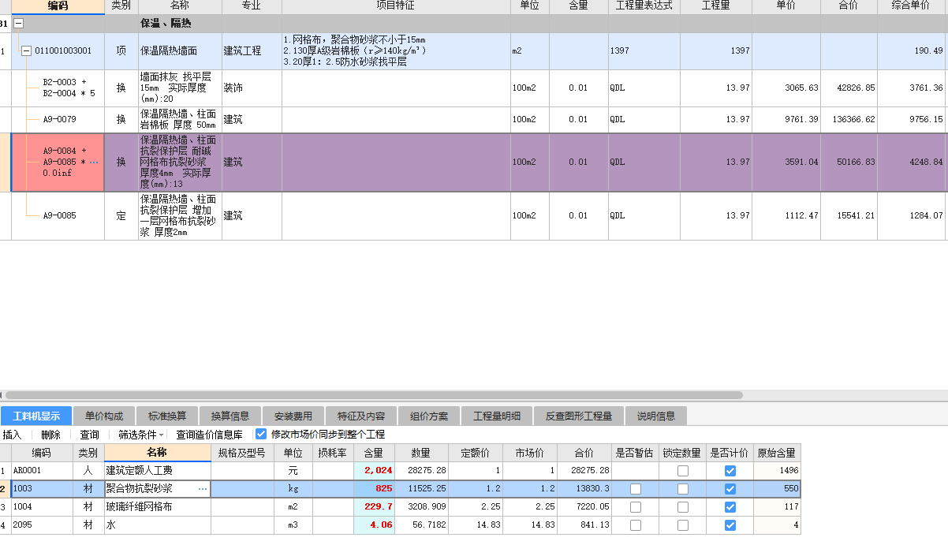The image size is (948, 560).
Task: Click the 190.49 综合单价 cell
Action: coord(913,51)
